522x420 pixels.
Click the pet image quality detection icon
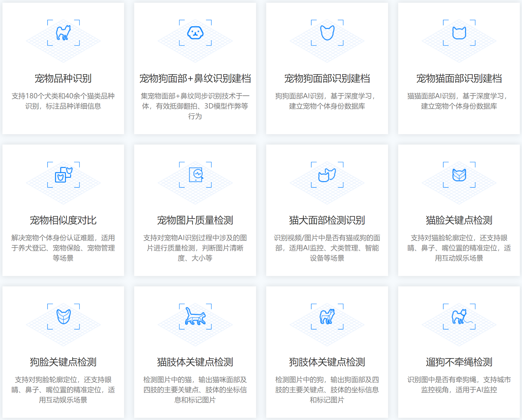point(196,174)
